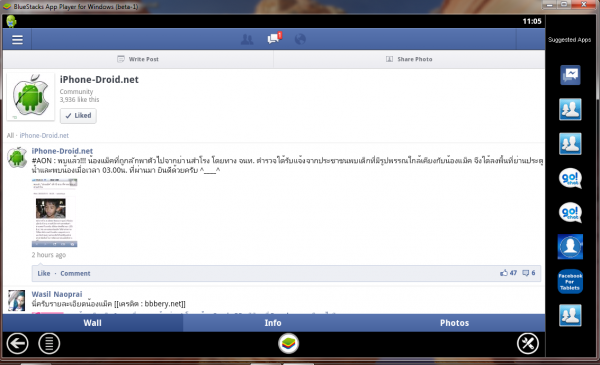Tap the BlueStacks home logo button

(x=288, y=343)
